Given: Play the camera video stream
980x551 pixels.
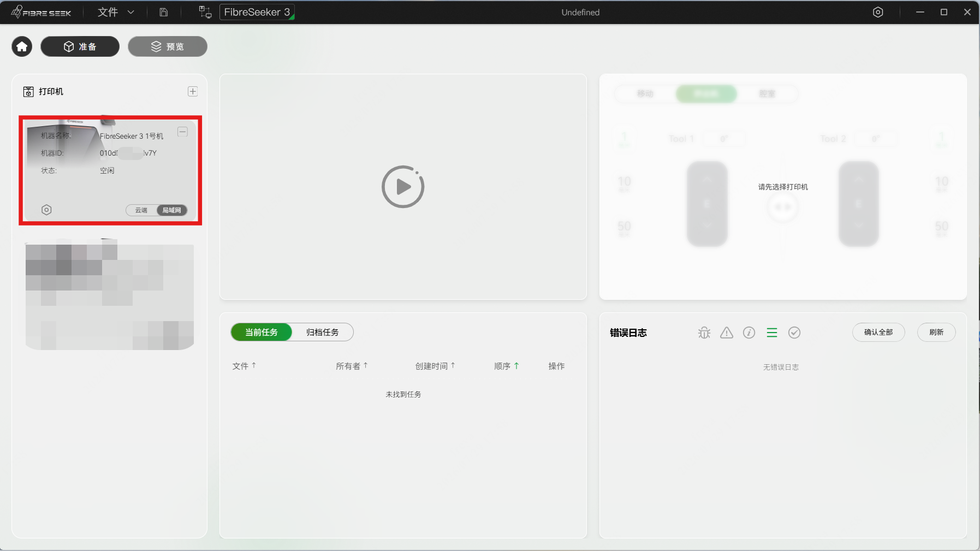Looking at the screenshot, I should pos(403,187).
